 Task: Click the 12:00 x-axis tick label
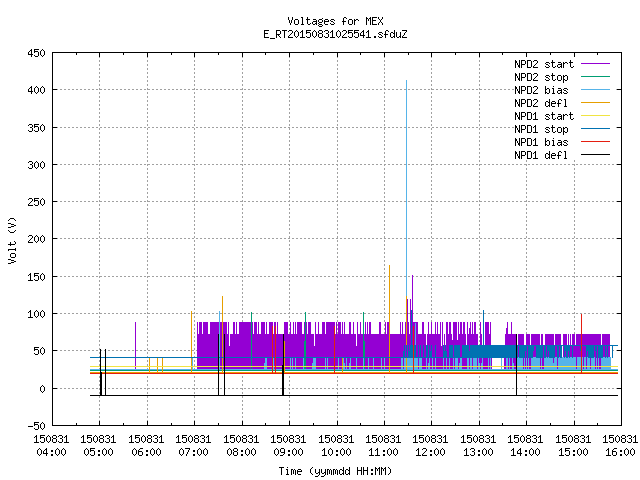tap(430, 452)
